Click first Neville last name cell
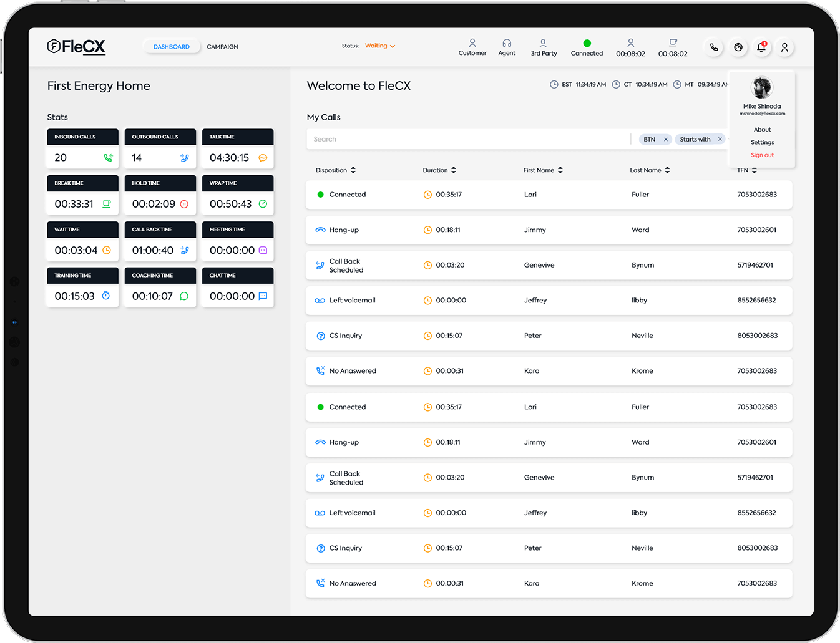 [x=642, y=336]
